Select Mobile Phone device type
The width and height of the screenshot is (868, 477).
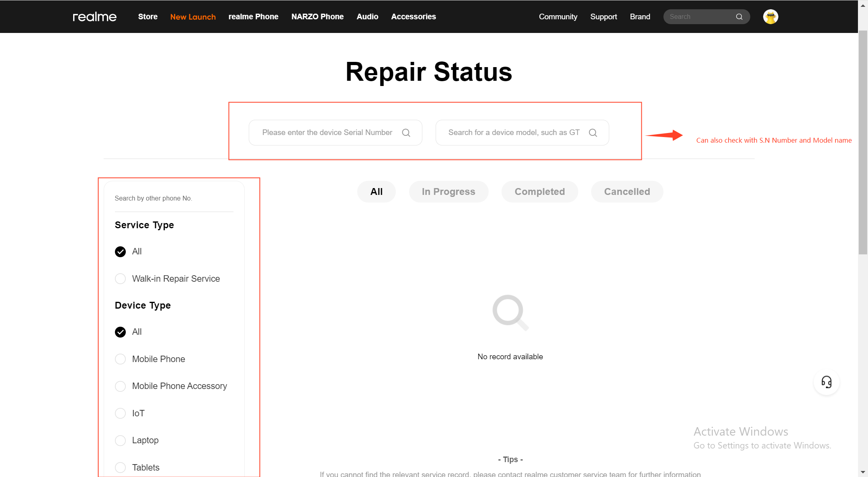[121, 359]
